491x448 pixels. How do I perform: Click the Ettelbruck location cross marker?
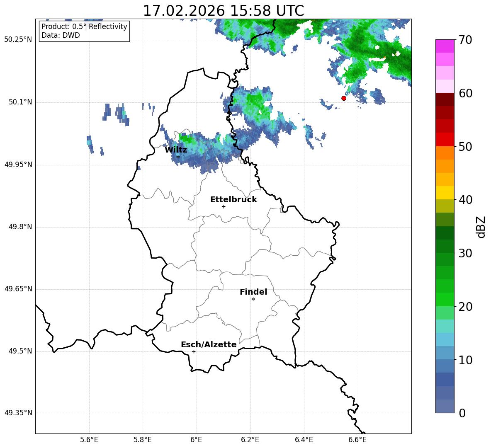point(224,206)
